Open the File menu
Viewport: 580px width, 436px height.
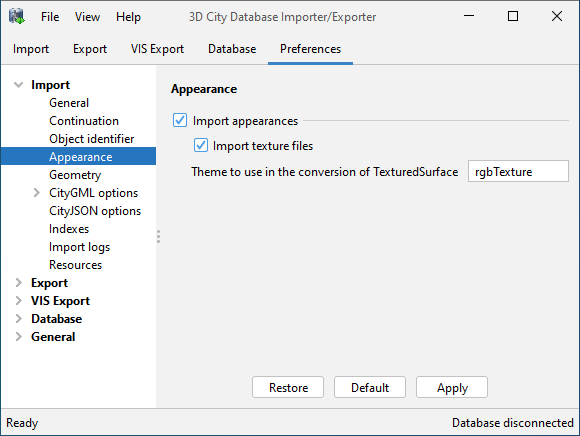click(x=50, y=17)
